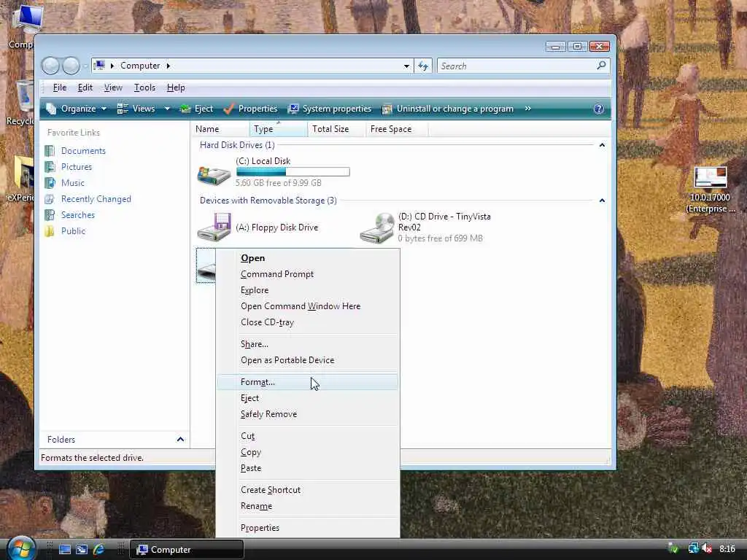Expand the address bar history dropdown

pyautogui.click(x=406, y=66)
